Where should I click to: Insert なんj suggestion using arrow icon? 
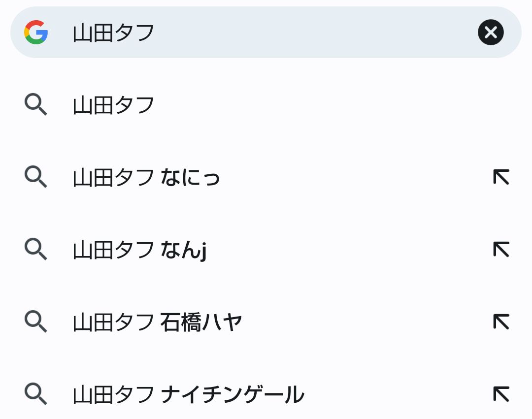click(501, 250)
